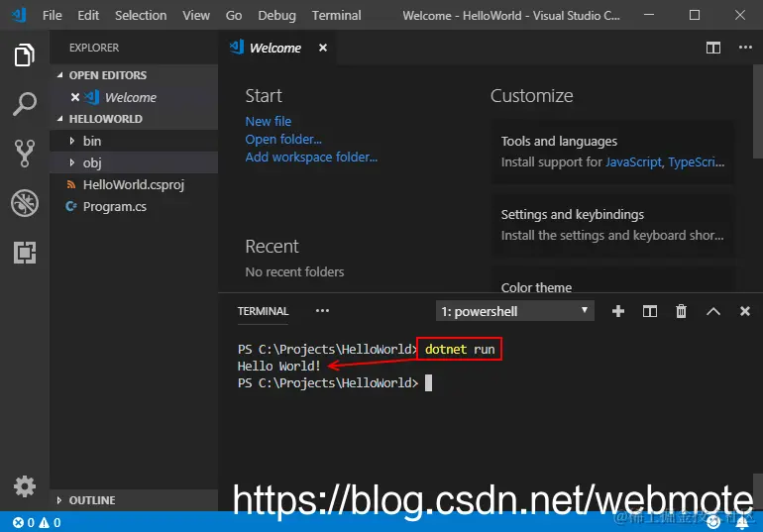Expand the bin folder
This screenshot has height=532, width=763.
134,141
